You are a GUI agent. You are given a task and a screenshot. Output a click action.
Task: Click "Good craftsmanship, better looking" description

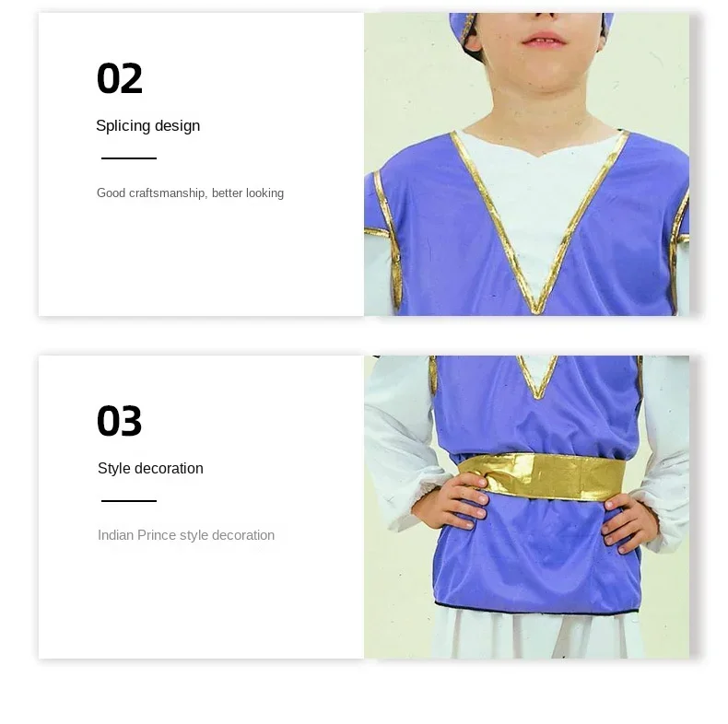(x=190, y=193)
